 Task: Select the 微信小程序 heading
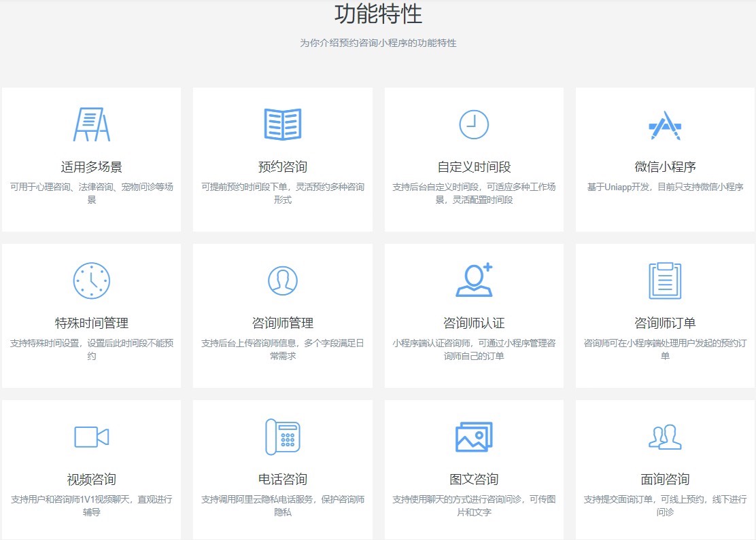coord(665,166)
